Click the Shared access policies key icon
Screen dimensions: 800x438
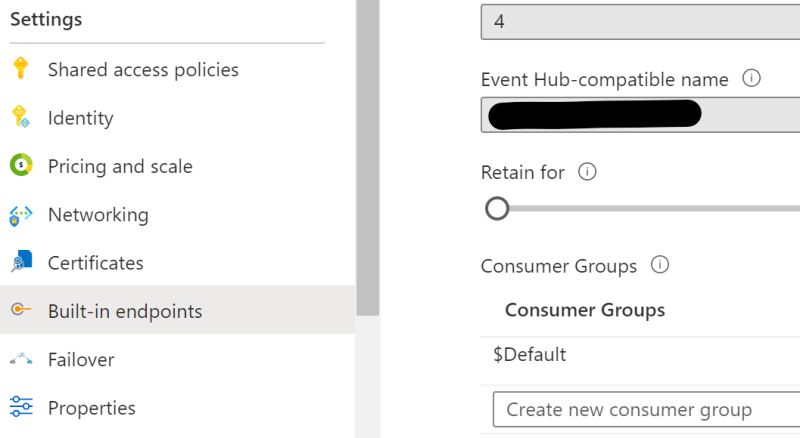click(20, 70)
